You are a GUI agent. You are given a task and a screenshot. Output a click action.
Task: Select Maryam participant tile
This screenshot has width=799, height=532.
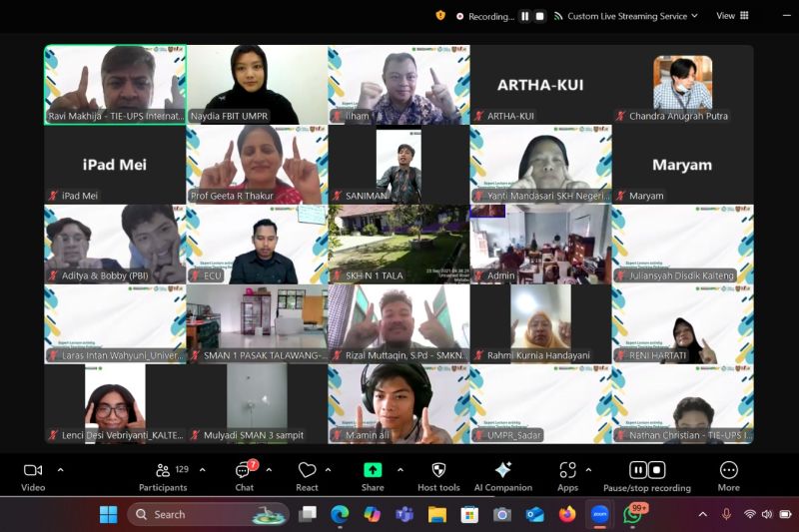tap(683, 165)
